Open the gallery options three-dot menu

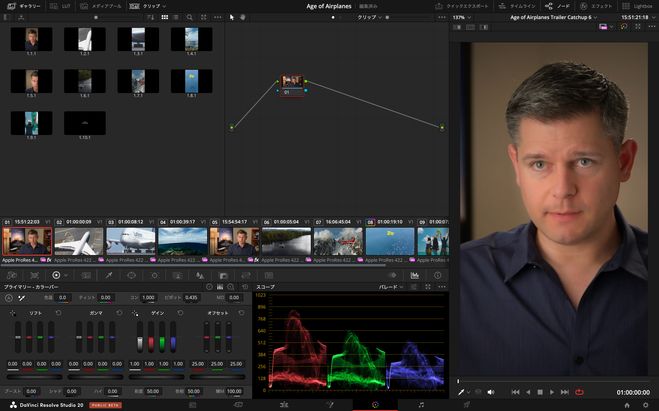217,17
